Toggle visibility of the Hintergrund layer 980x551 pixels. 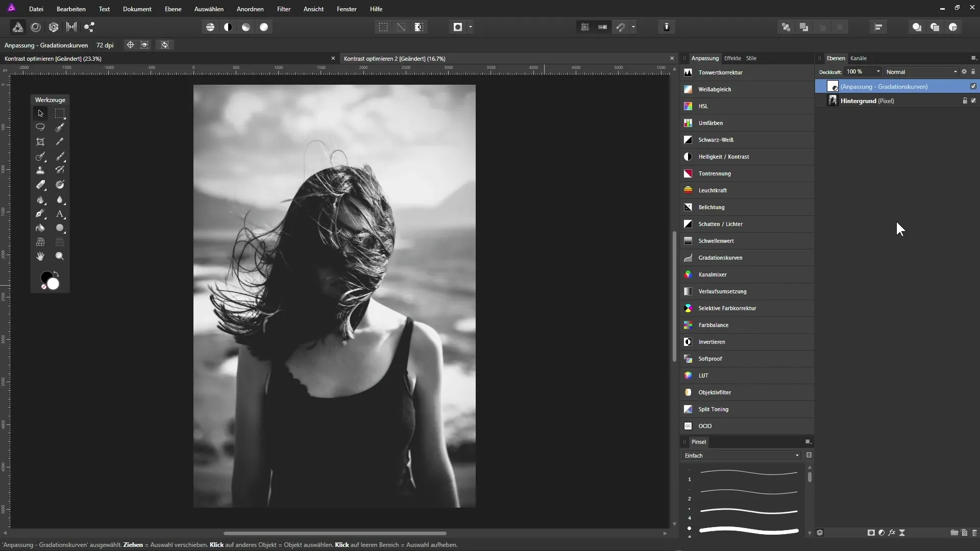coord(973,101)
